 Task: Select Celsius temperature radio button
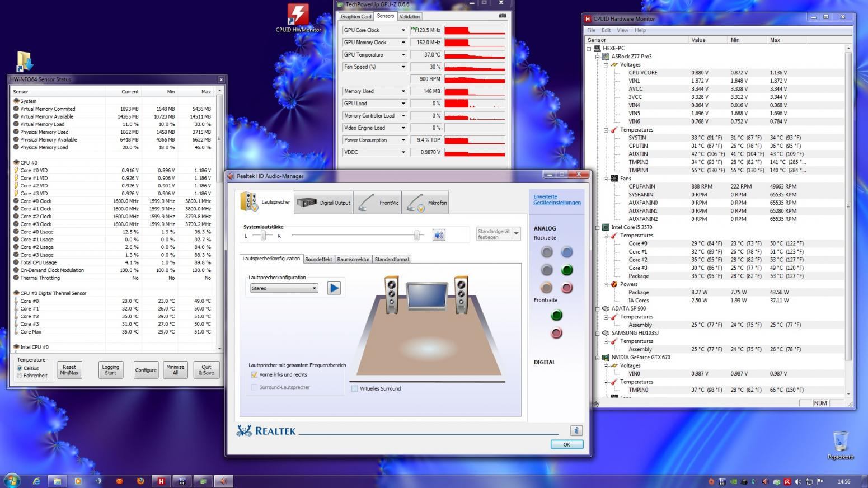20,368
